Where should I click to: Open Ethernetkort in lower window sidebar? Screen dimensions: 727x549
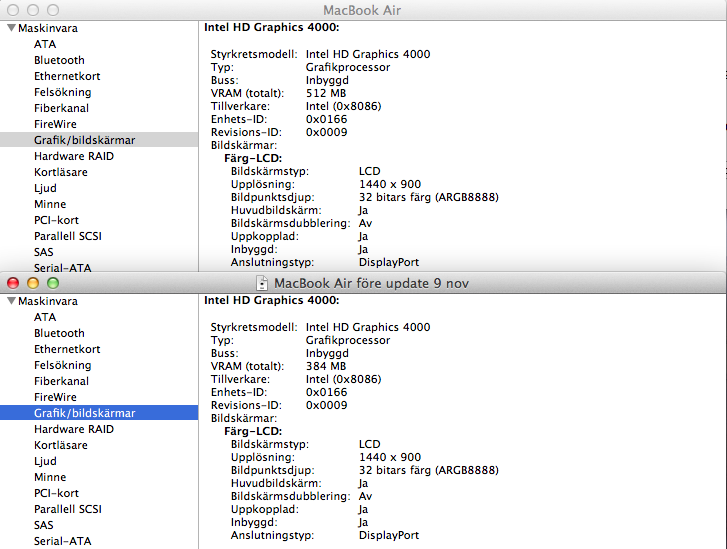[67, 349]
